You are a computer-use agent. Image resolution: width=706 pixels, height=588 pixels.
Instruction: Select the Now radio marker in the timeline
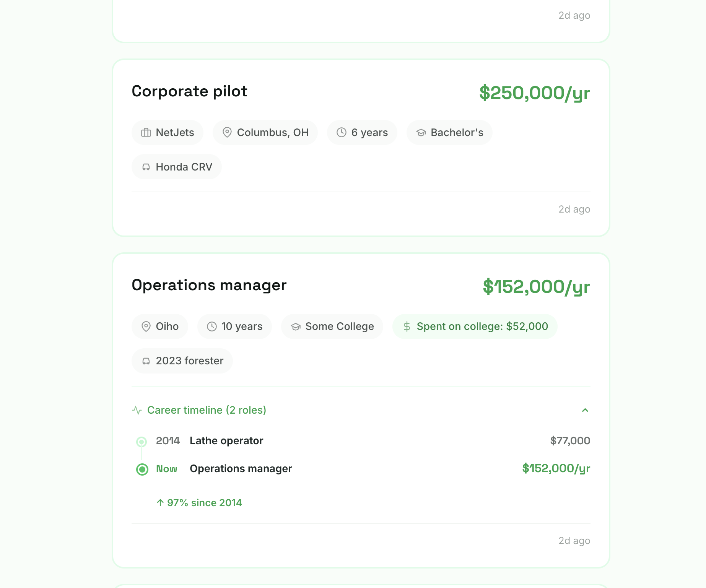(x=142, y=469)
